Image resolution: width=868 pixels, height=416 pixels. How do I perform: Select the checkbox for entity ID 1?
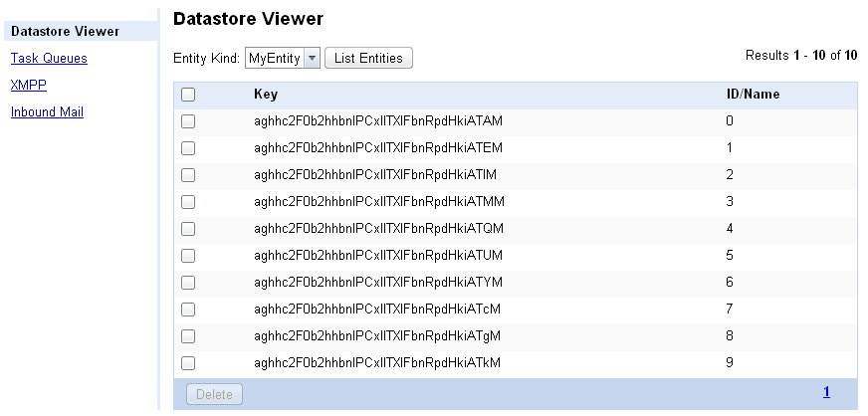[188, 148]
